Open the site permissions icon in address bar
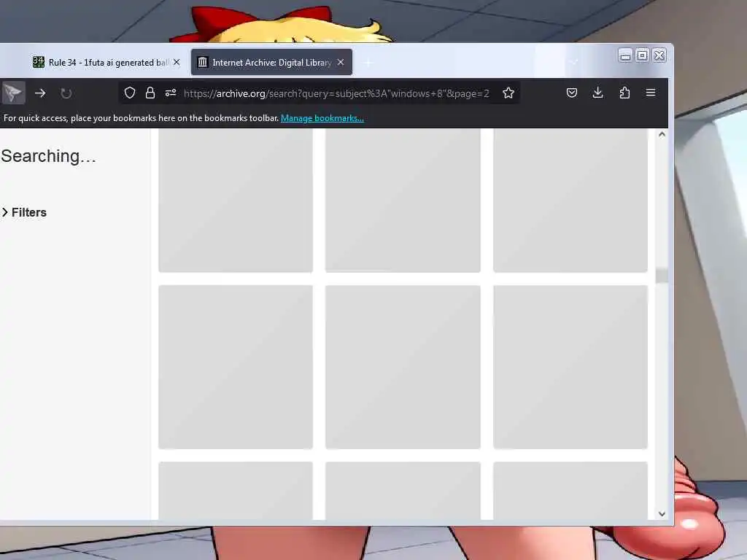The height and width of the screenshot is (560, 747). pyautogui.click(x=171, y=93)
